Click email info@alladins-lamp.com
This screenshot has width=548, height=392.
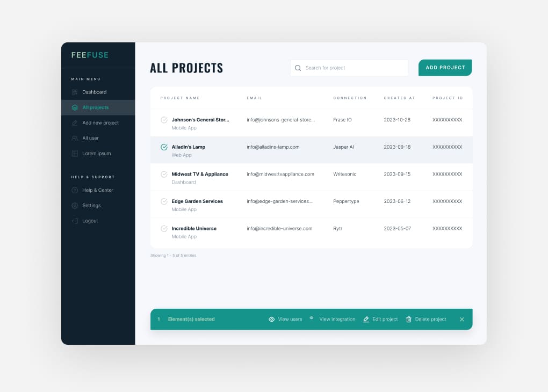pos(273,147)
